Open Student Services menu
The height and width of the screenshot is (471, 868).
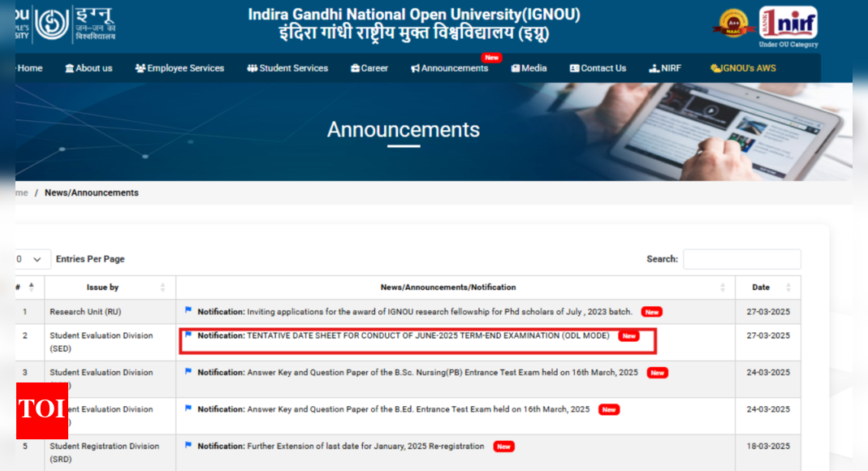pyautogui.click(x=287, y=68)
